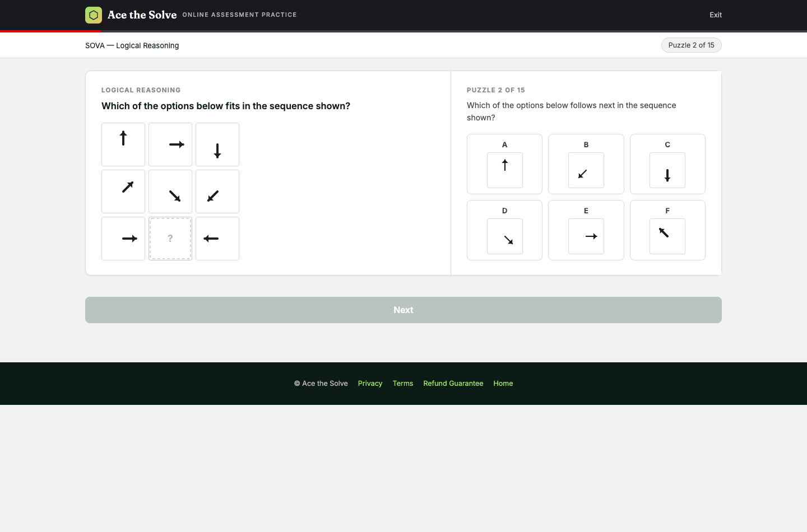Click the 'Which of the options below fits' heading
This screenshot has width=807, height=532.
pos(226,106)
